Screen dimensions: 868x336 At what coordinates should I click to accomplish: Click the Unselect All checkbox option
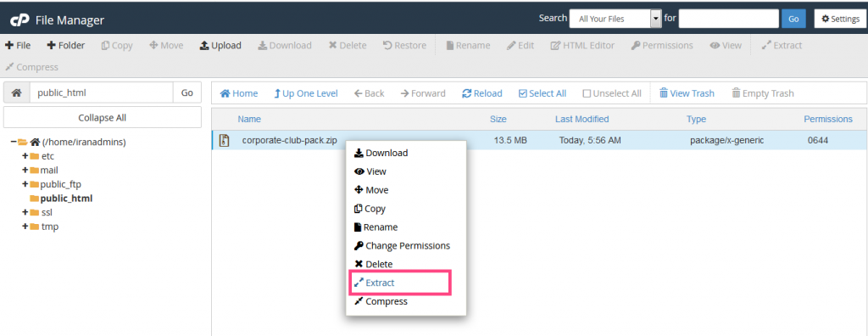click(612, 93)
